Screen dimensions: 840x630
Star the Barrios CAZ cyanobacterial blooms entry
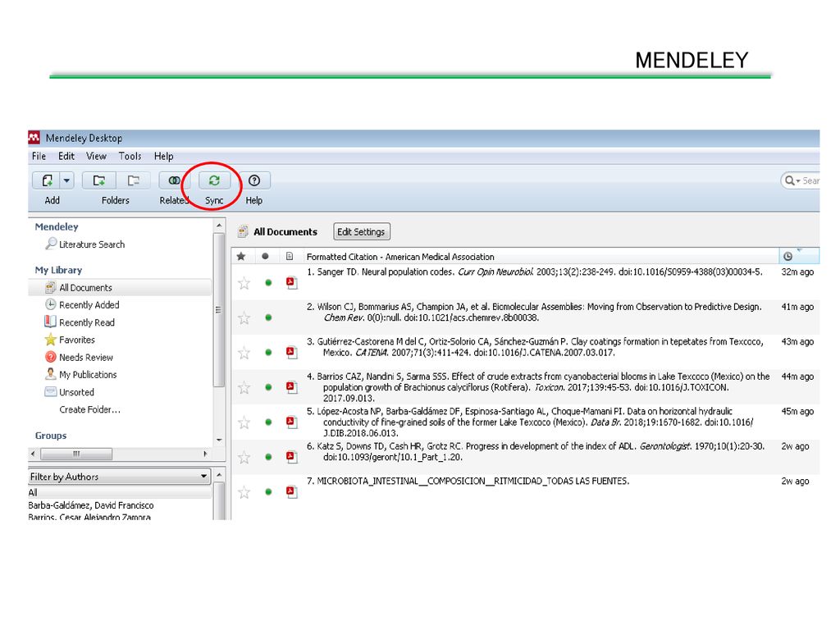coord(244,387)
